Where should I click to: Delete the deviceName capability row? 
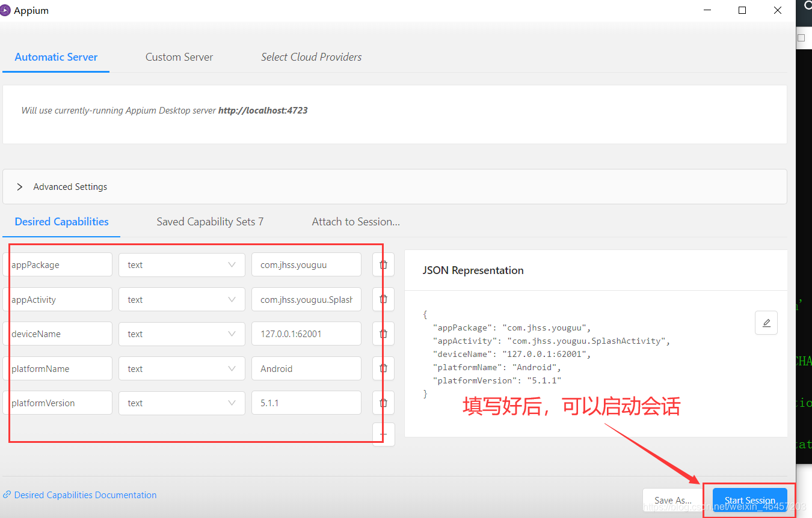point(383,334)
